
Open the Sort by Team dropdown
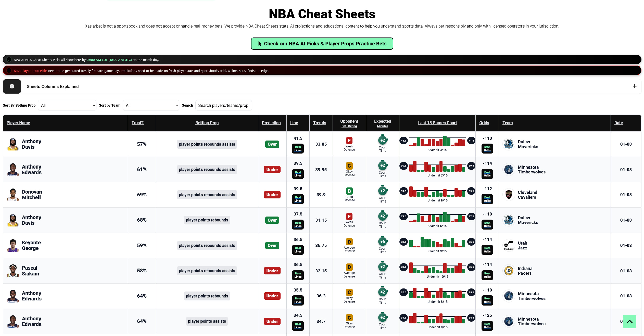(151, 105)
